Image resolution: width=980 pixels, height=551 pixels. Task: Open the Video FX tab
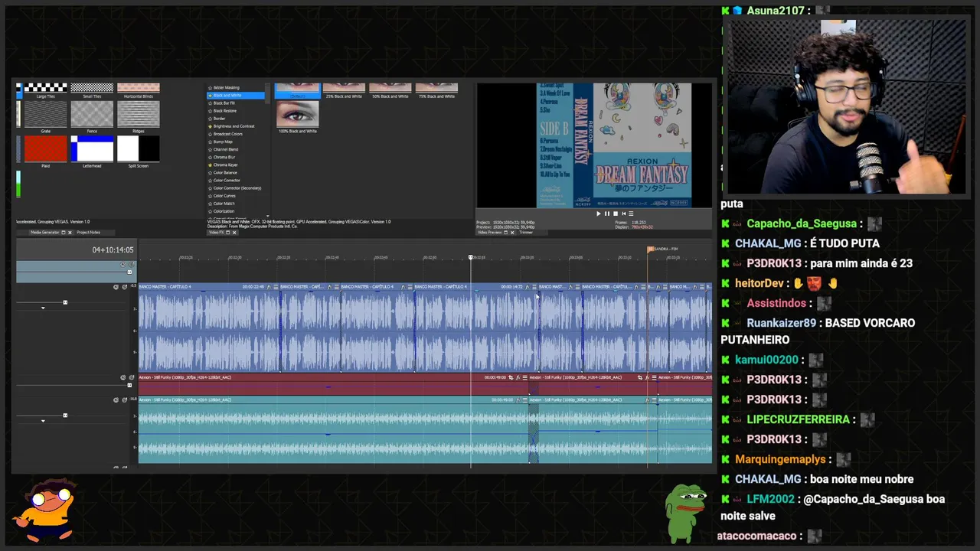click(x=216, y=232)
